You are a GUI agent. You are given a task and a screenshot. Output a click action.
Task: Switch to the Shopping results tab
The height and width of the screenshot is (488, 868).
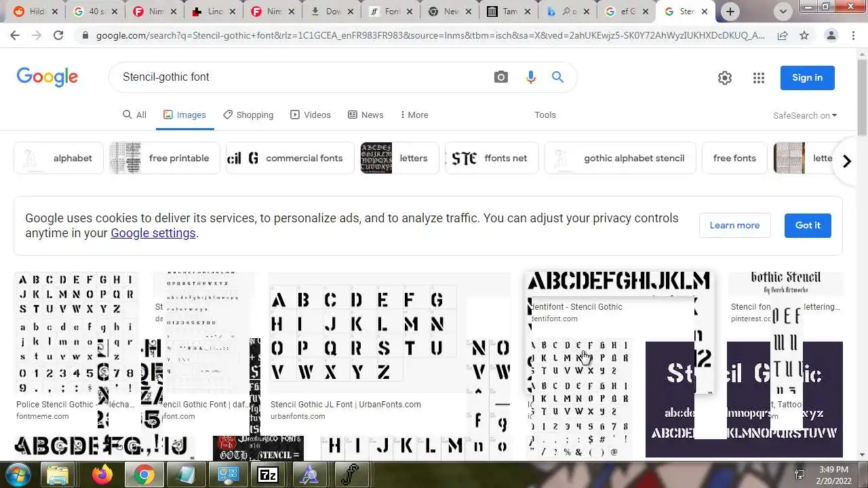coord(248,115)
